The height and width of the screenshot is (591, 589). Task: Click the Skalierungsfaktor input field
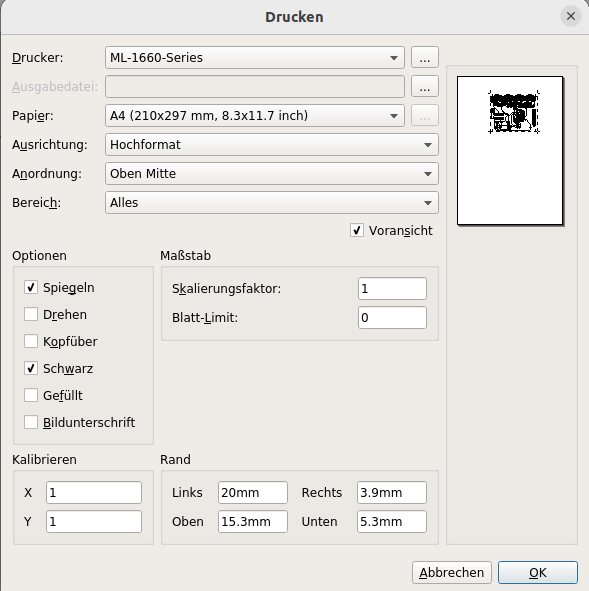point(392,289)
